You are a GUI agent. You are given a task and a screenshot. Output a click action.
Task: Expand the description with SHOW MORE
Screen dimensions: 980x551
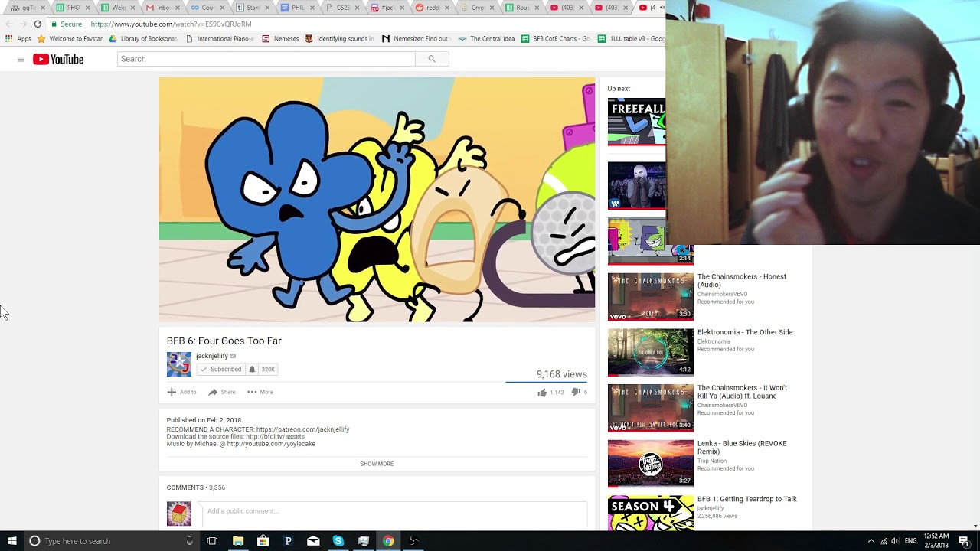377,464
